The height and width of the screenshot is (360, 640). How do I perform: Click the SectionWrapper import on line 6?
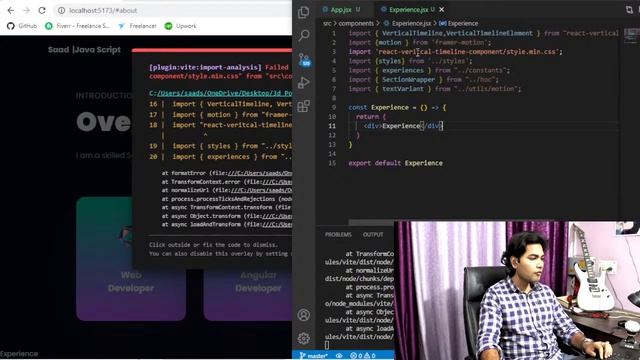click(423, 80)
